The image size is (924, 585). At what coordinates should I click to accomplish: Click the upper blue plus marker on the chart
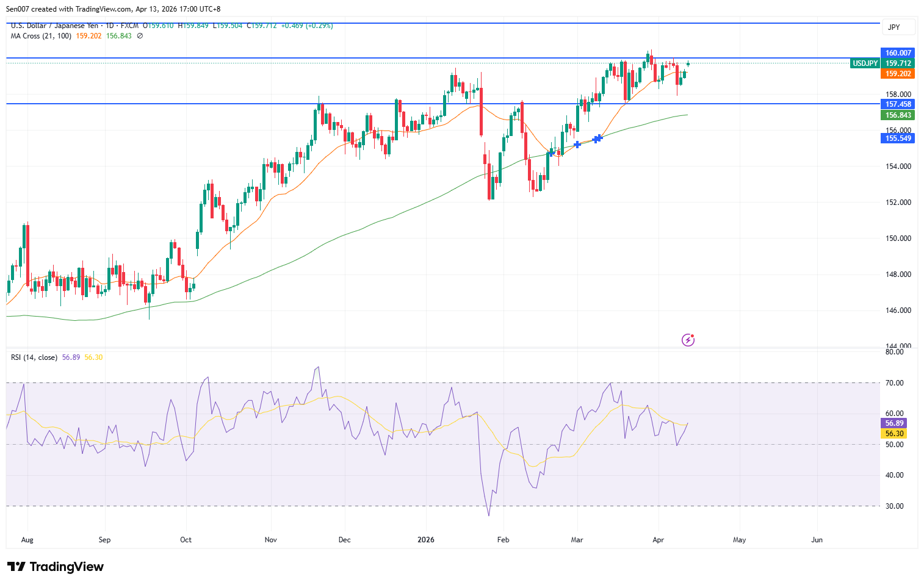tap(597, 138)
